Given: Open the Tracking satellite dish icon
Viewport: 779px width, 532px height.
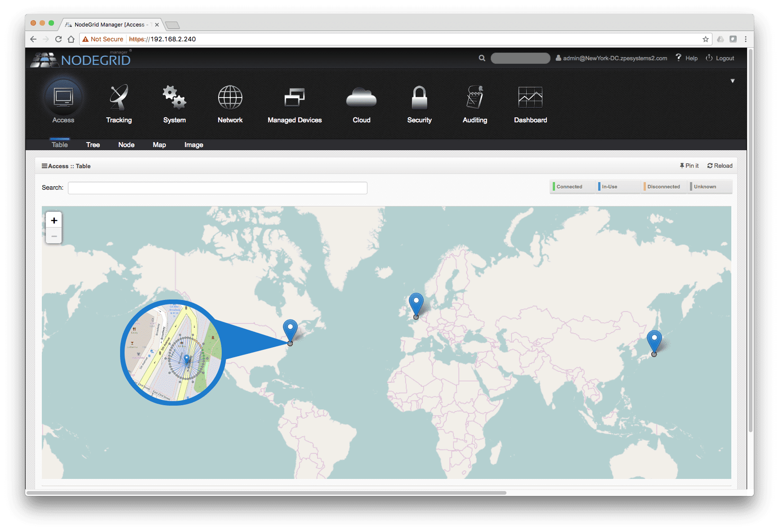Looking at the screenshot, I should pyautogui.click(x=119, y=98).
